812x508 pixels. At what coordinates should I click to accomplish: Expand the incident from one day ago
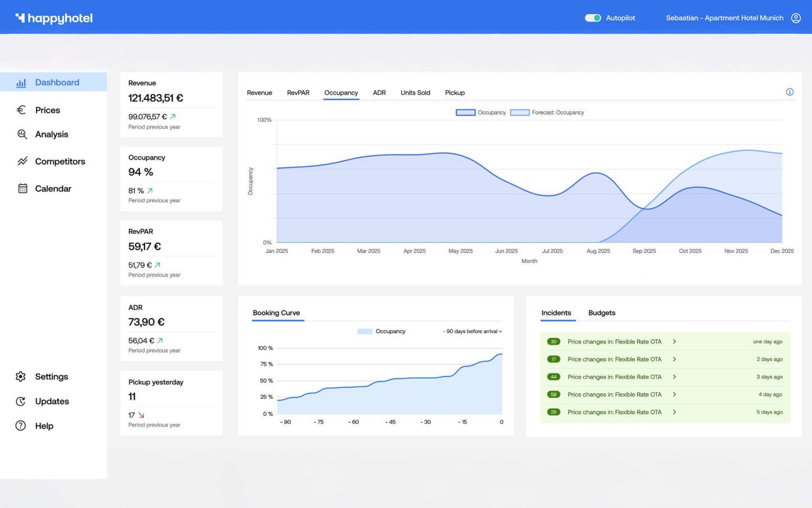[x=674, y=342]
